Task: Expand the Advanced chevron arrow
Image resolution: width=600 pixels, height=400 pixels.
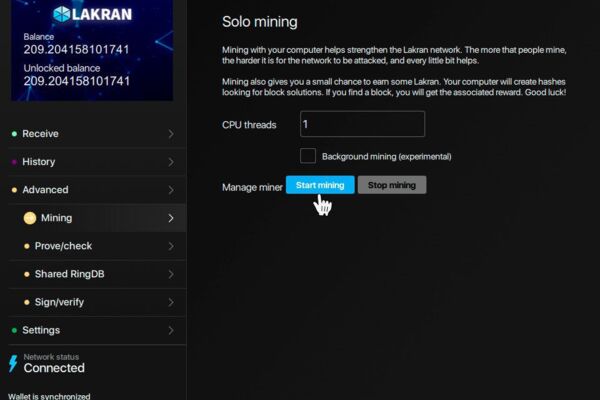Action: tap(171, 190)
